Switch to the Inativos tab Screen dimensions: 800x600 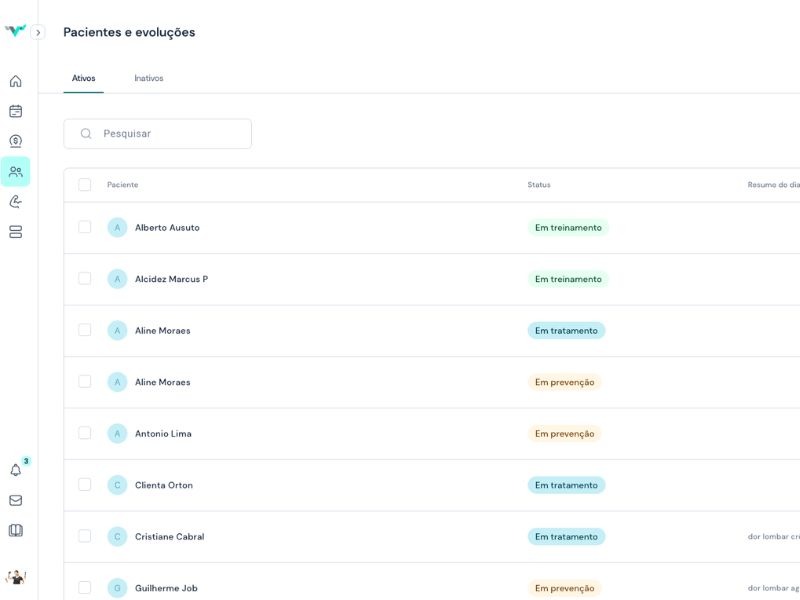149,78
